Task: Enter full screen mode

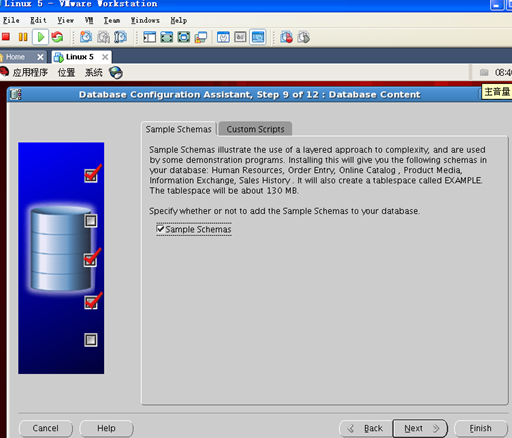Action: [184, 37]
